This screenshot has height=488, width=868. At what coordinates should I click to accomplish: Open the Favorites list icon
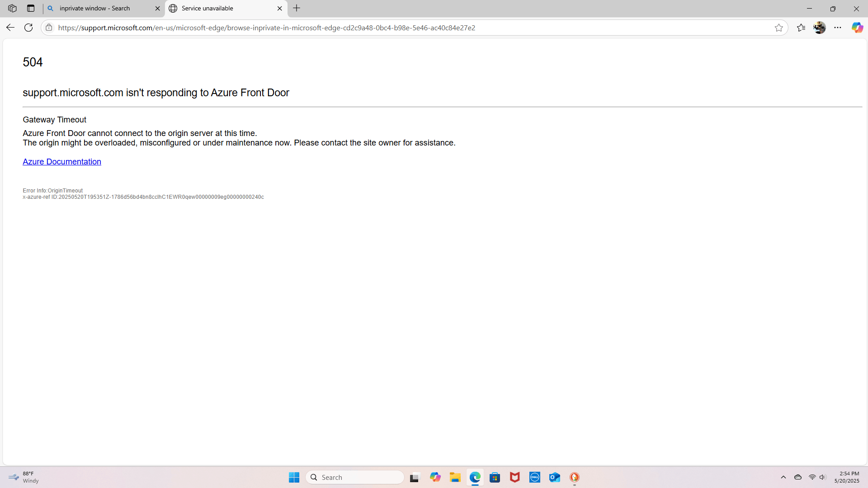(801, 28)
